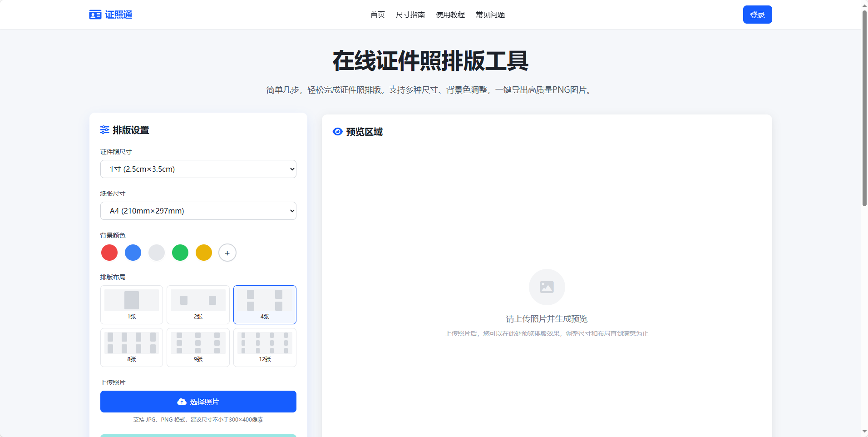Click the 背景颜色 label
The height and width of the screenshot is (437, 868).
pyautogui.click(x=113, y=235)
